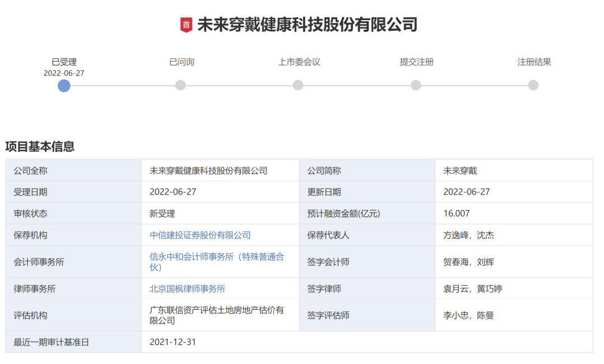The image size is (604, 364).
Task: Click the 保荐机构 row label
Action: tap(30, 235)
